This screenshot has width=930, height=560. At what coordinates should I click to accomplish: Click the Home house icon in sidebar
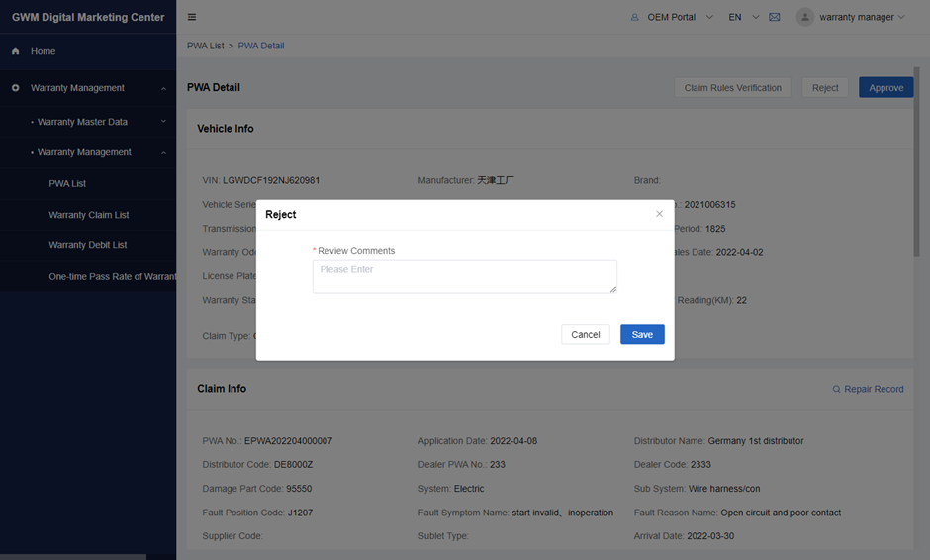tap(16, 51)
